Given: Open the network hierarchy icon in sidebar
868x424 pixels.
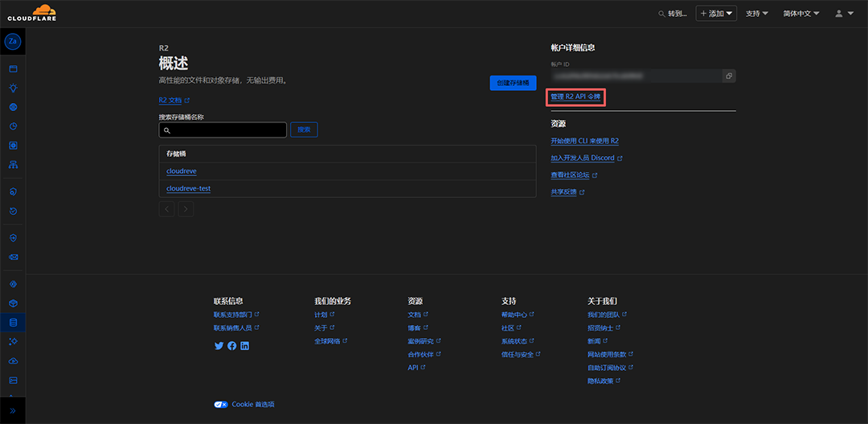Looking at the screenshot, I should pyautogui.click(x=14, y=165).
